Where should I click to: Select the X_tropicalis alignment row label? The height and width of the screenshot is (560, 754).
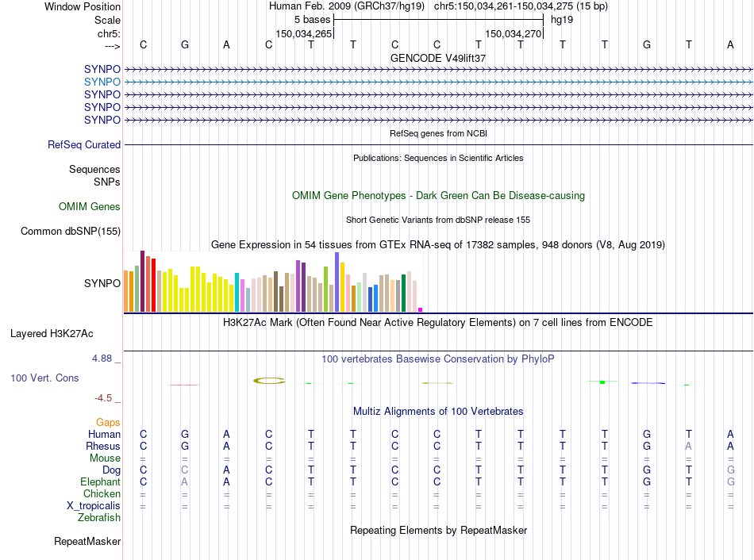[x=94, y=506]
